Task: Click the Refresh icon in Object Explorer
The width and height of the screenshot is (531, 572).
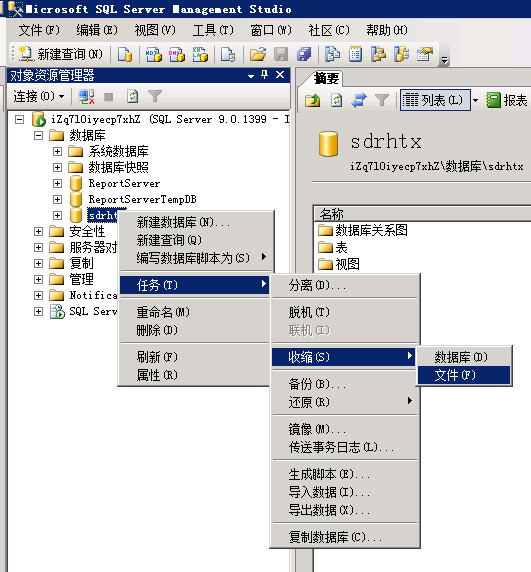Action: coord(132,97)
